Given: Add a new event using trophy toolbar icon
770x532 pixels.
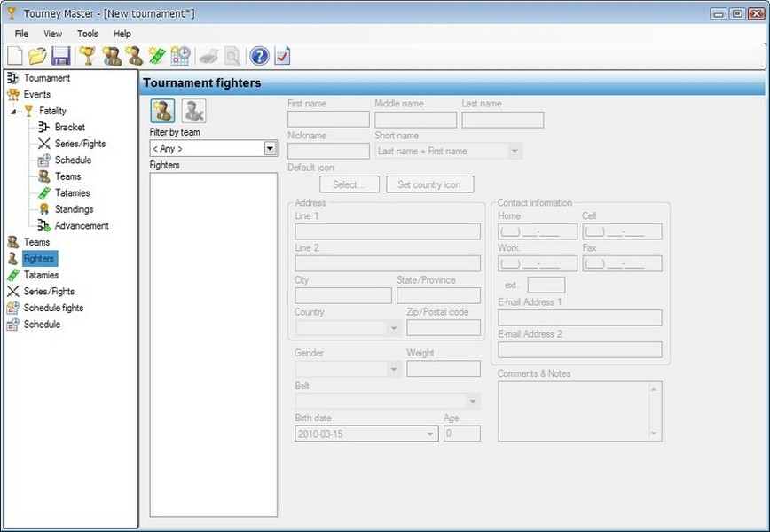Looking at the screenshot, I should click(x=88, y=56).
